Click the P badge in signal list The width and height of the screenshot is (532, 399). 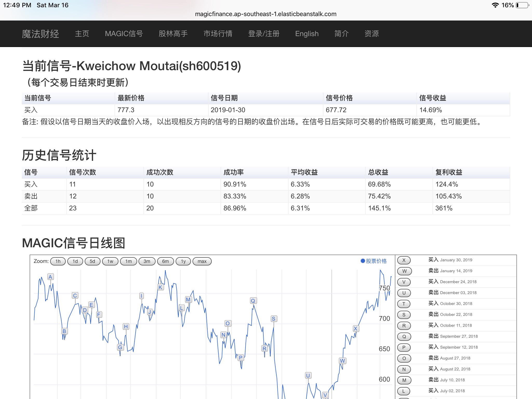click(x=404, y=347)
